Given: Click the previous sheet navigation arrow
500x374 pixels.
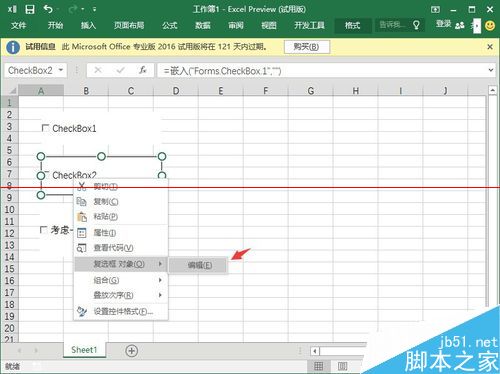Looking at the screenshot, I should coord(19,351).
